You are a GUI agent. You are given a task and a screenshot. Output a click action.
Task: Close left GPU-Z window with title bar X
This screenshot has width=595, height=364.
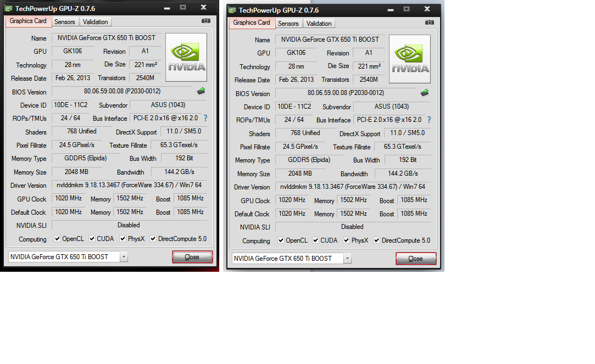(x=203, y=7)
